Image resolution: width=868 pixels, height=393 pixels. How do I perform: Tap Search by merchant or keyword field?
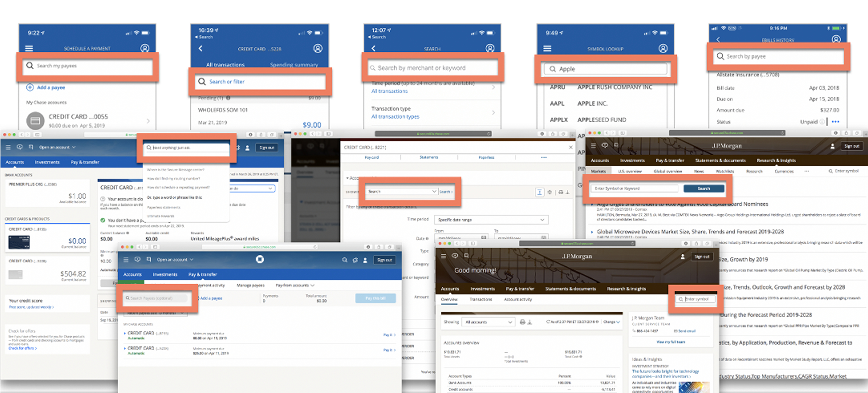pyautogui.click(x=433, y=68)
